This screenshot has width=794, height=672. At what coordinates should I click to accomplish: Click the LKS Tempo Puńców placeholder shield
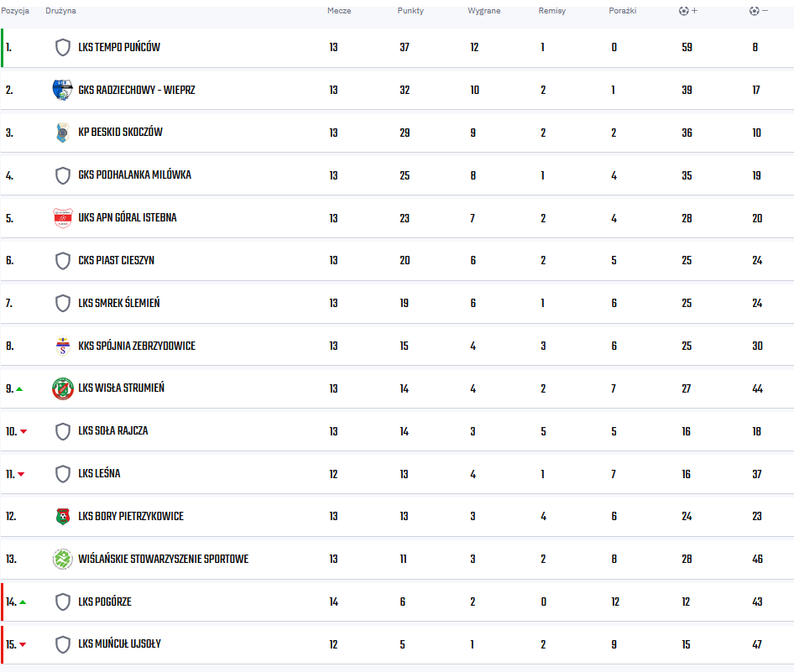[63, 48]
